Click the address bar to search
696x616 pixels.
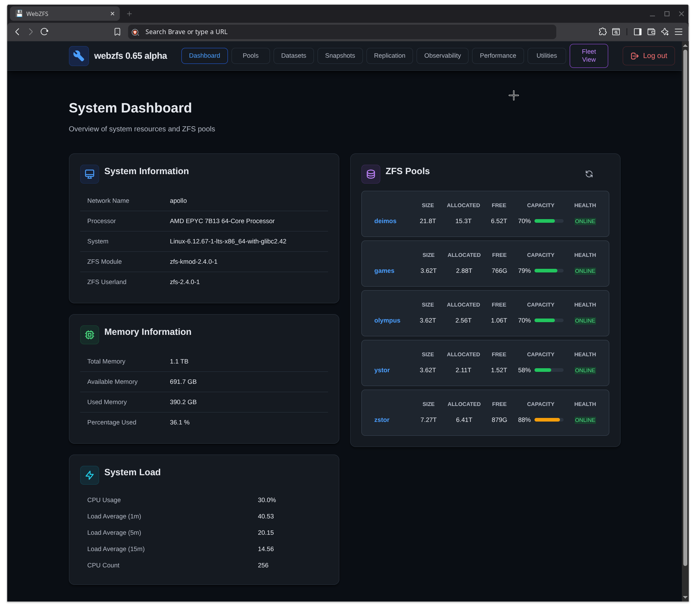click(341, 32)
